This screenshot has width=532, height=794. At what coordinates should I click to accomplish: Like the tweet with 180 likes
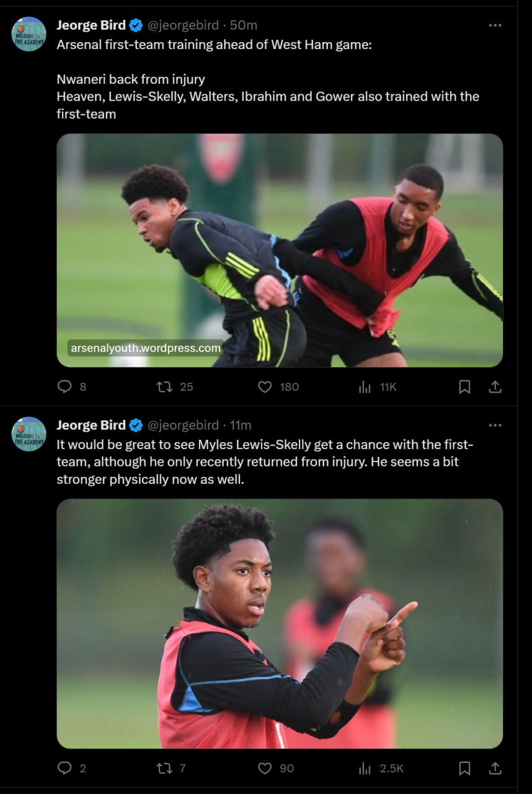click(x=265, y=386)
